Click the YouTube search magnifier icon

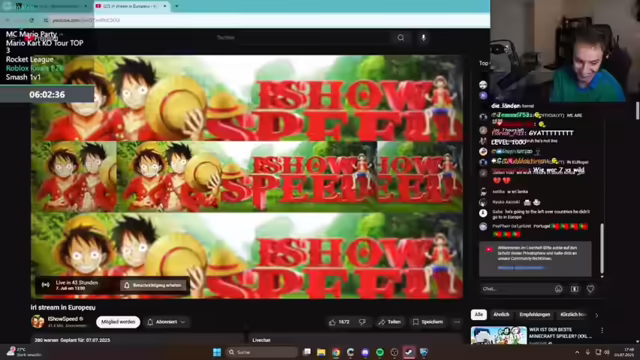(401, 38)
